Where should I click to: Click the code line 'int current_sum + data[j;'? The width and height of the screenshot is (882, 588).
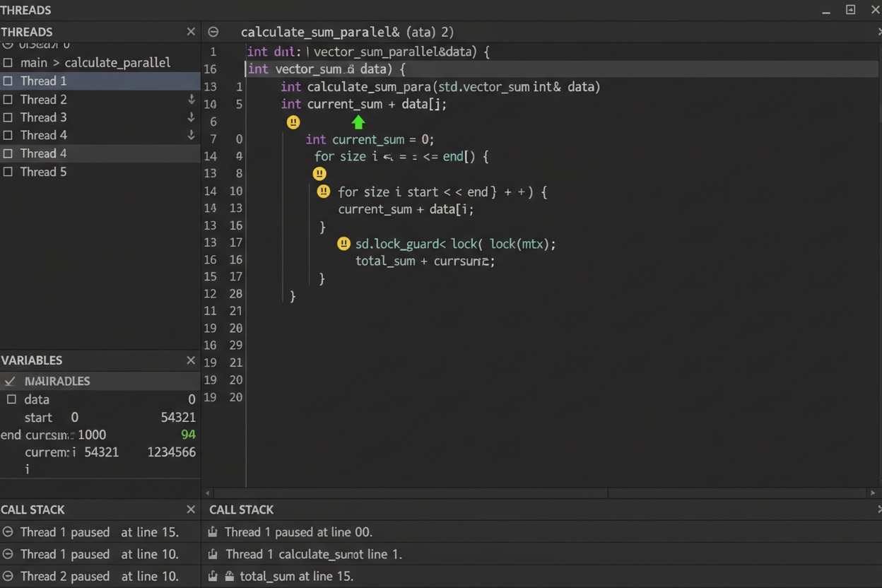[363, 104]
